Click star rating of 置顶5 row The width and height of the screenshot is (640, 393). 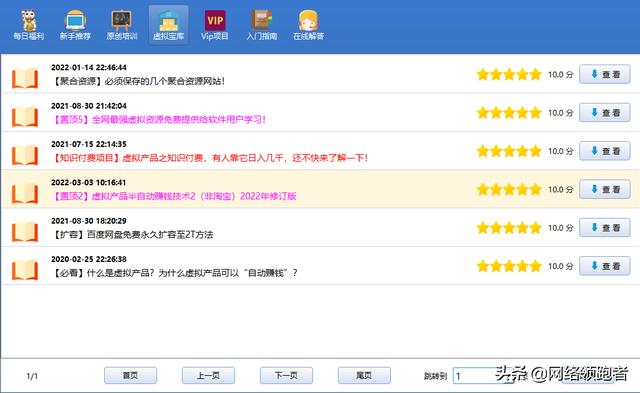[509, 113]
